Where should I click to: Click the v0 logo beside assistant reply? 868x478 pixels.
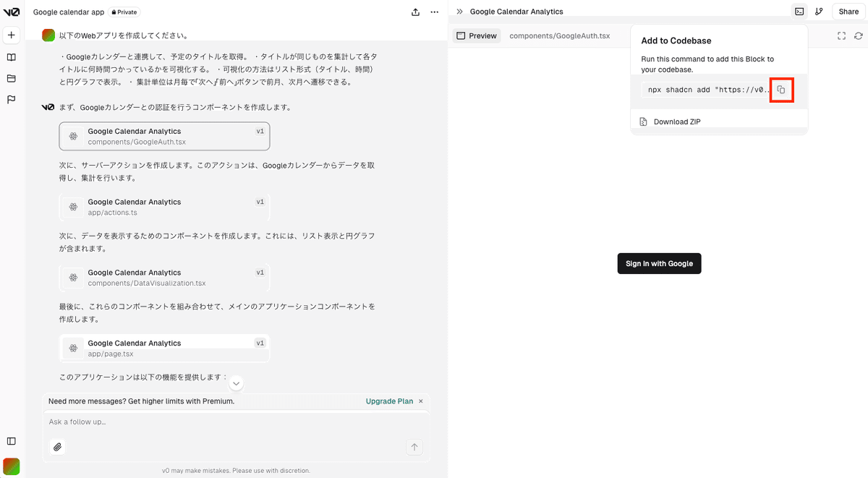point(48,107)
